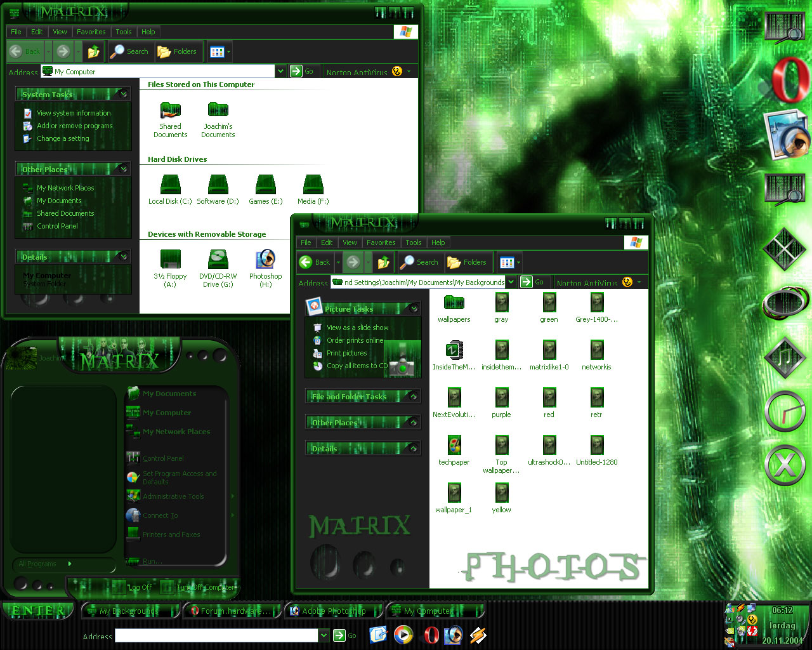Select the Shared Documents folder icon
The image size is (812, 650).
[x=170, y=110]
